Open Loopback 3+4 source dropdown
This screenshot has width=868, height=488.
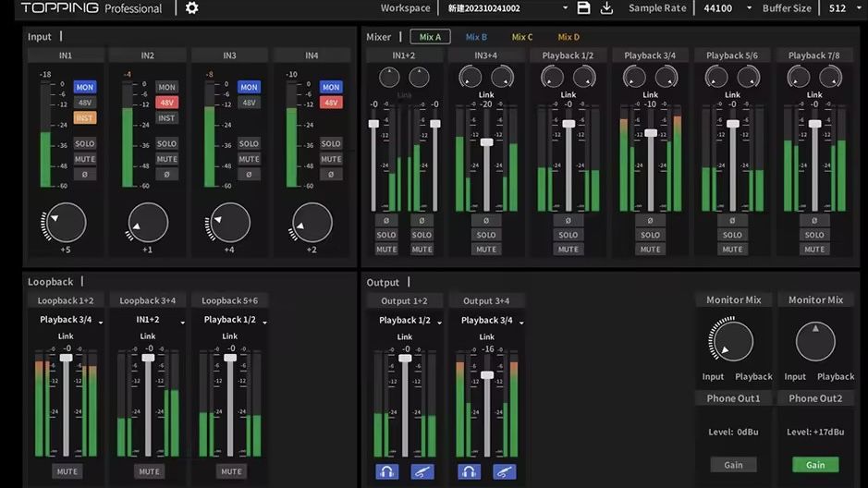coord(152,320)
